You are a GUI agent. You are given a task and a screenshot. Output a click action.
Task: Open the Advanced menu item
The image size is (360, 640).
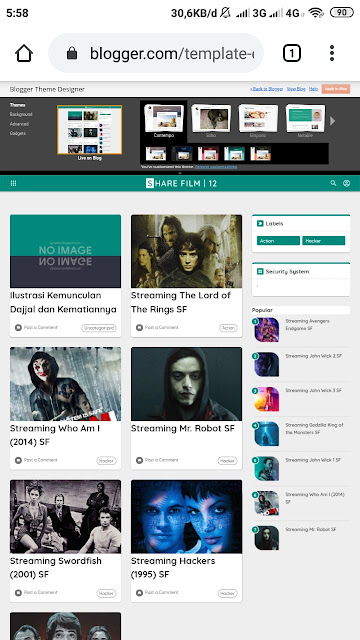click(x=19, y=124)
